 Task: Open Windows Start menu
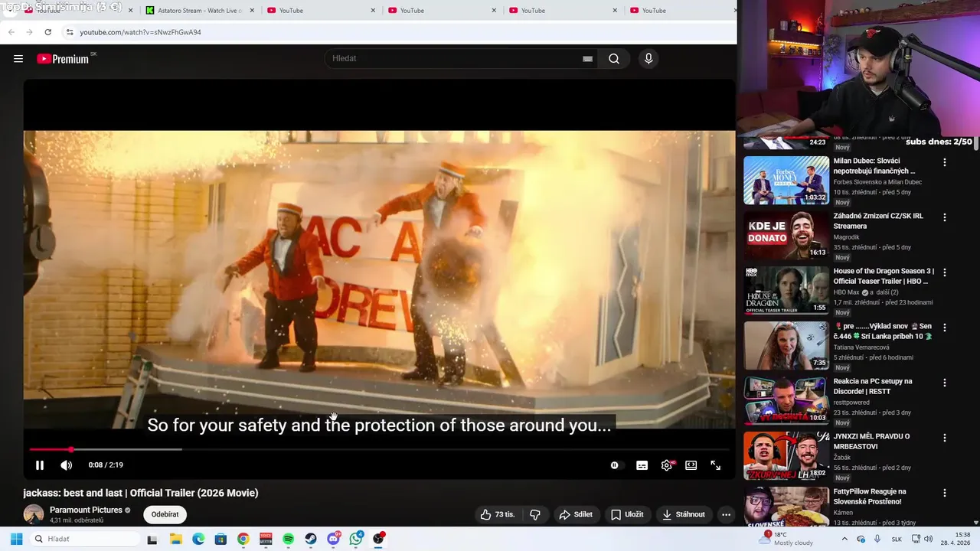coord(16,539)
